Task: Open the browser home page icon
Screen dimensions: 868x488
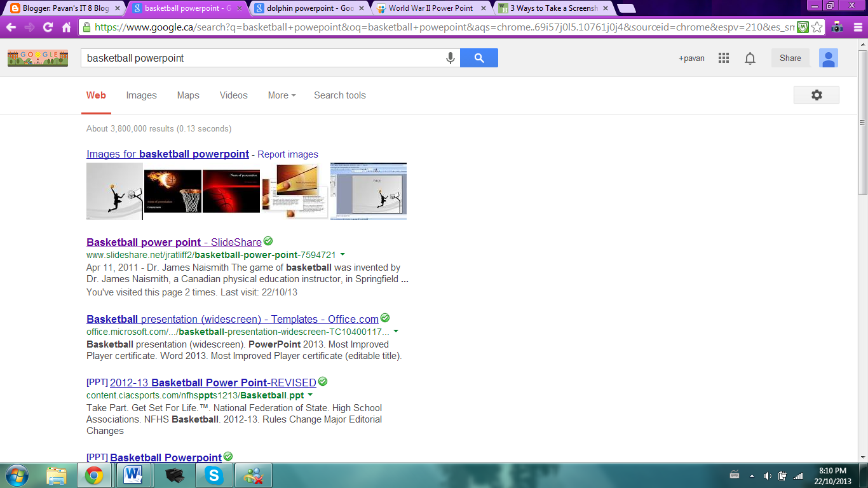Action: 66,27
